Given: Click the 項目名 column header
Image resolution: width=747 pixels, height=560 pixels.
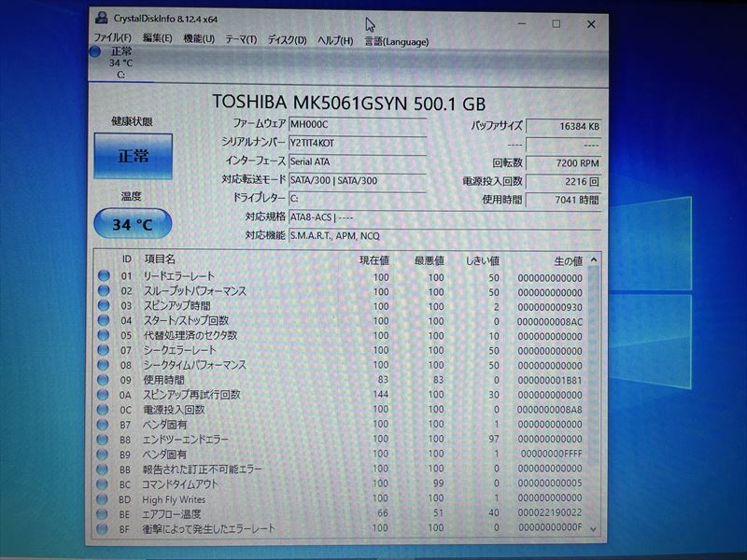Looking at the screenshot, I should pos(160,259).
